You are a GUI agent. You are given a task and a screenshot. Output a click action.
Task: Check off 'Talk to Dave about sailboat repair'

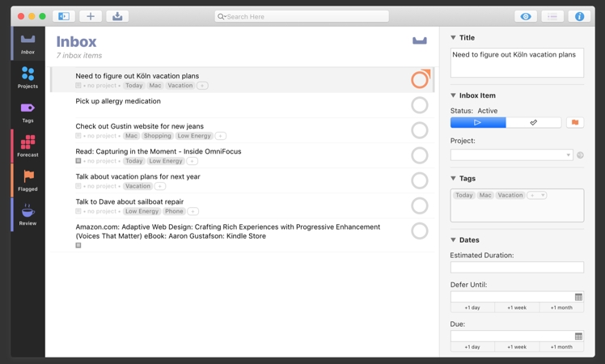(x=419, y=205)
